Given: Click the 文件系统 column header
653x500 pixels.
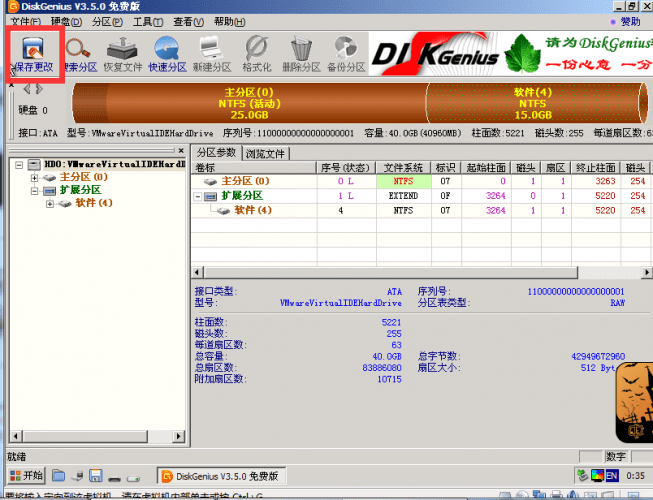Looking at the screenshot, I should (x=404, y=168).
